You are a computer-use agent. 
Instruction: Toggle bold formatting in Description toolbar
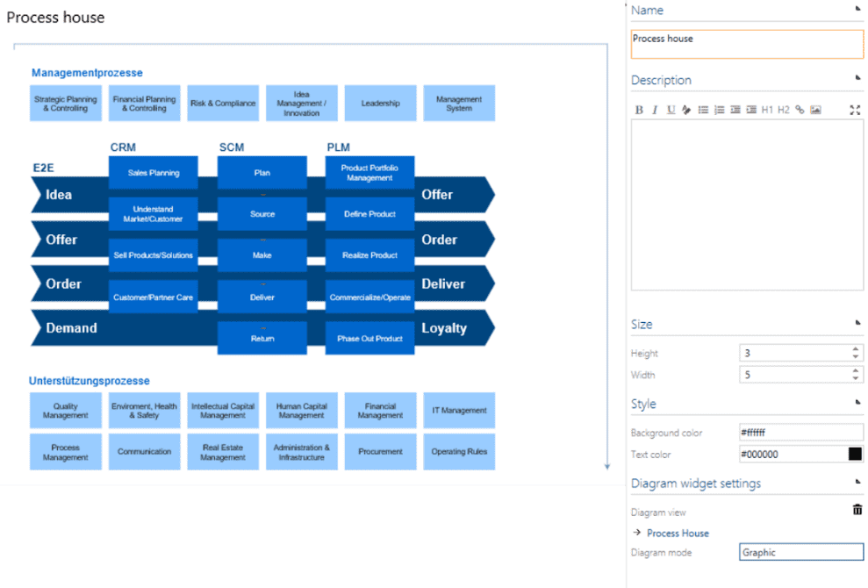pos(639,110)
